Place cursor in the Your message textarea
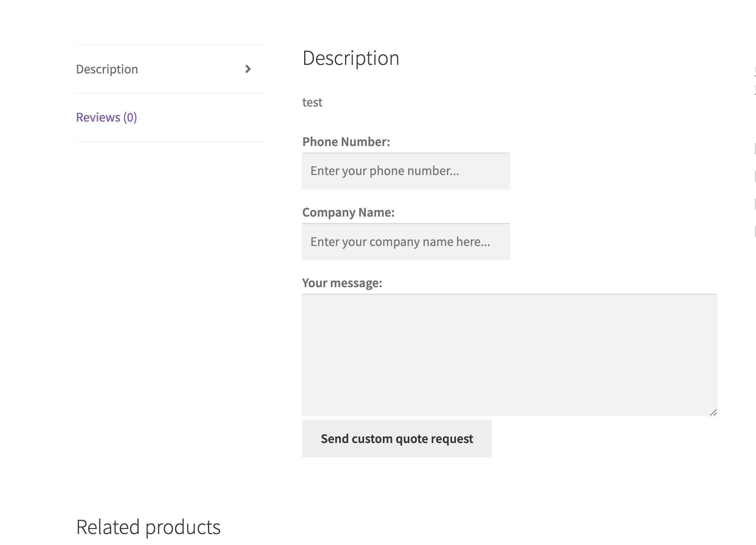Image resolution: width=756 pixels, height=545 pixels. pyautogui.click(x=509, y=355)
